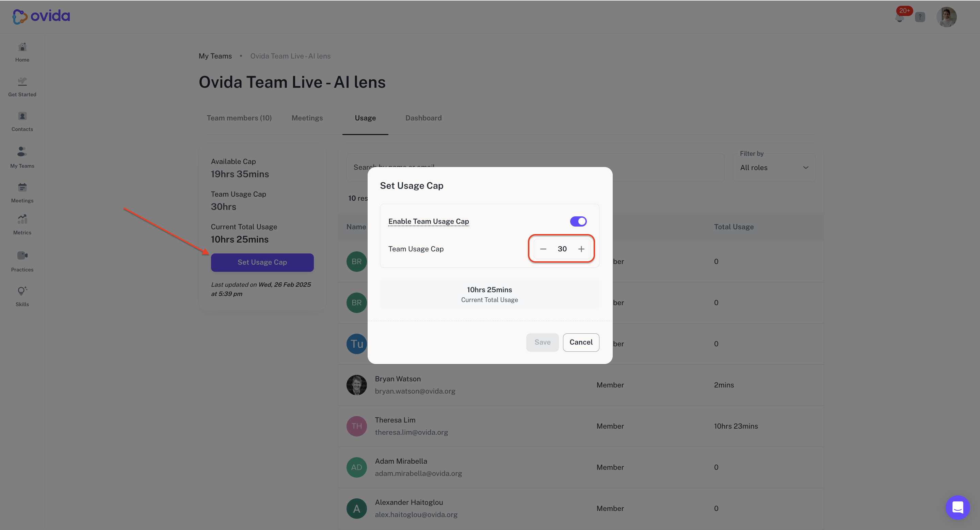Decrease team usage cap with minus
Image resolution: width=980 pixels, height=530 pixels.
(543, 249)
